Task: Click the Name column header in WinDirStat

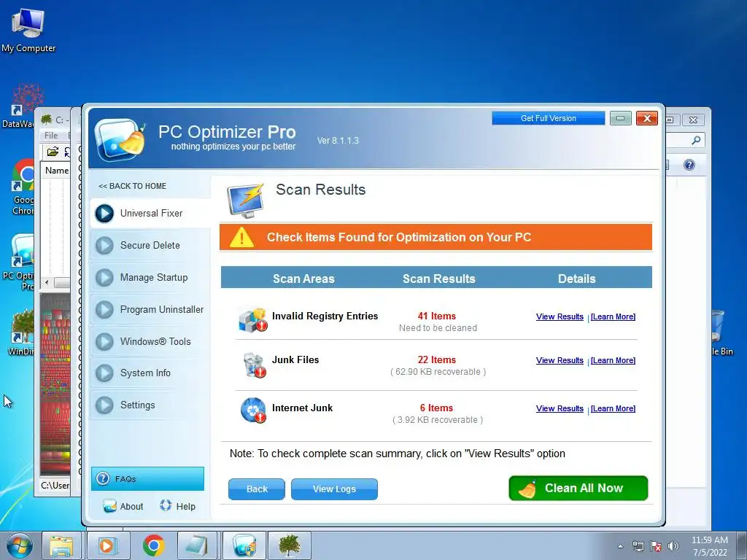Action: tap(56, 171)
